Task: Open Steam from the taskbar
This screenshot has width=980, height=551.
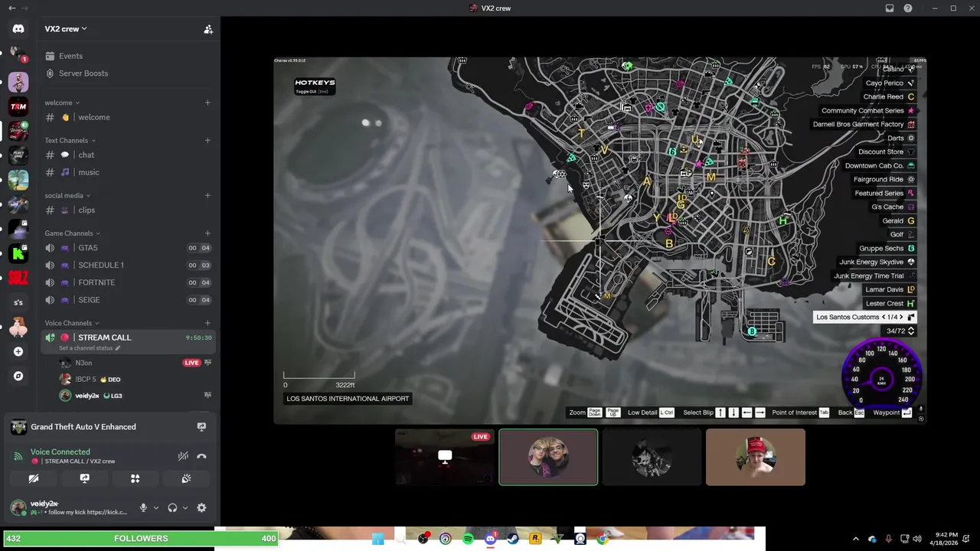Action: click(x=513, y=539)
